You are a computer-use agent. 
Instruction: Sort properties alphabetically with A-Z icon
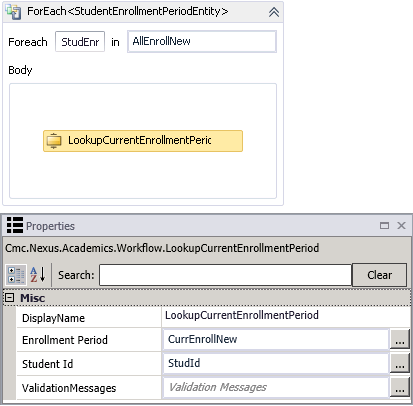(x=38, y=275)
